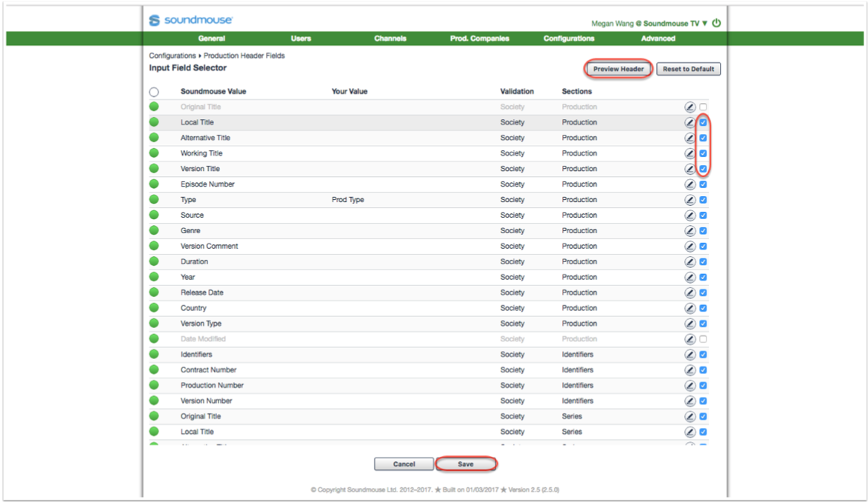The width and height of the screenshot is (868, 502).
Task: Open pencil editor for Production Local Title
Action: tap(690, 122)
